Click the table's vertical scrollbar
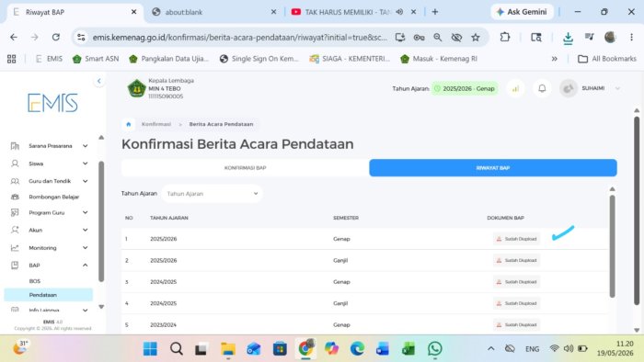Viewport: 644px width, 362px height. point(612,246)
